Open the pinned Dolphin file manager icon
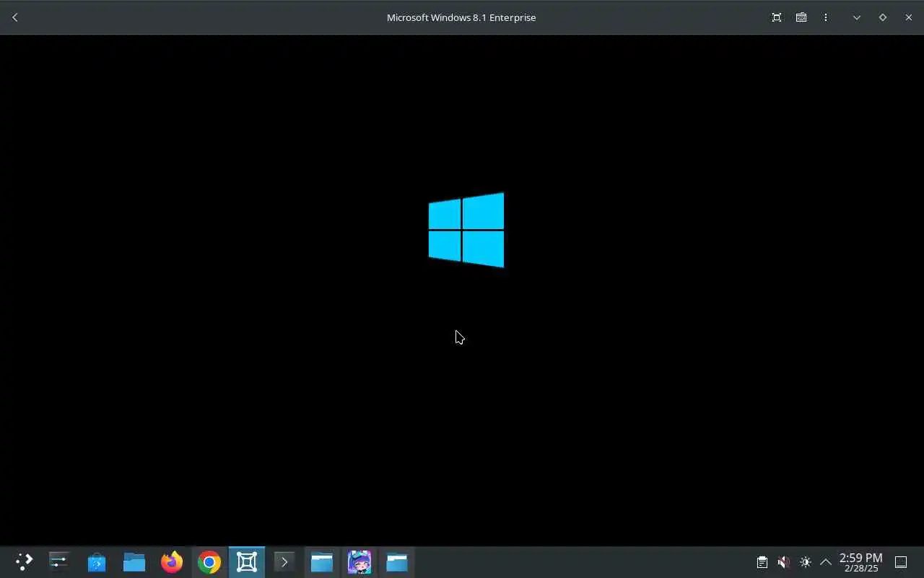This screenshot has height=578, width=924. 134,562
